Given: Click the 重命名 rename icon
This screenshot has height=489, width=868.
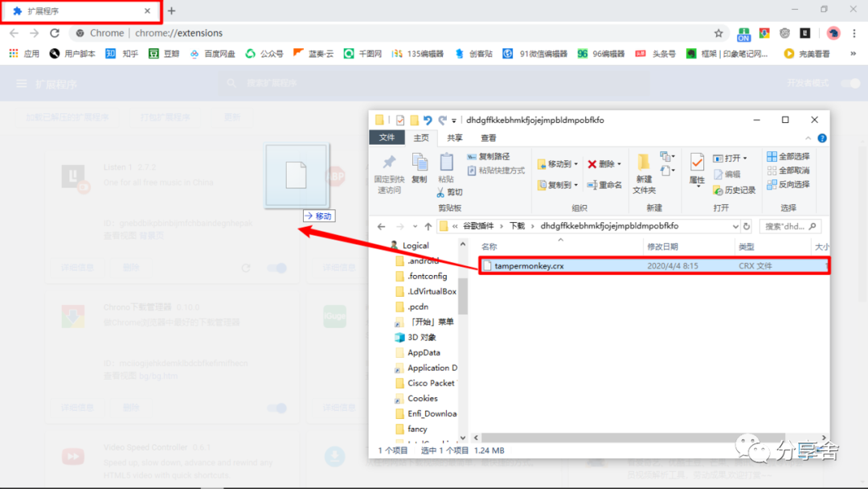Looking at the screenshot, I should [x=592, y=184].
